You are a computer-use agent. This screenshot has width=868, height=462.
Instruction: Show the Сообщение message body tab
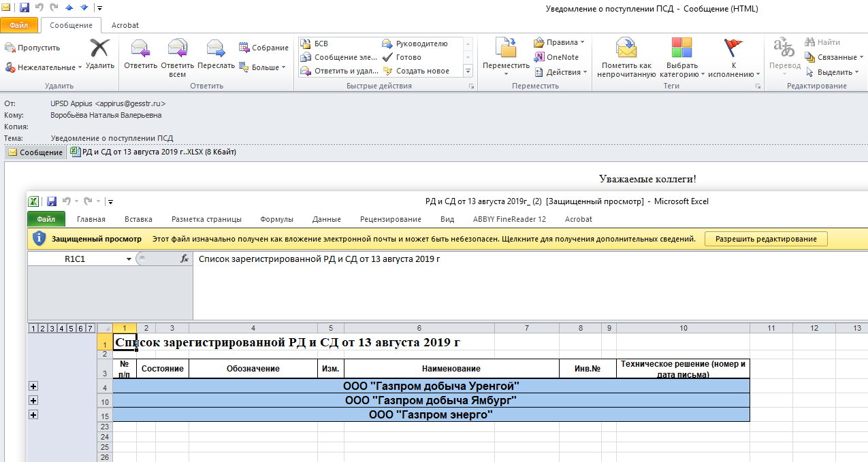(35, 152)
